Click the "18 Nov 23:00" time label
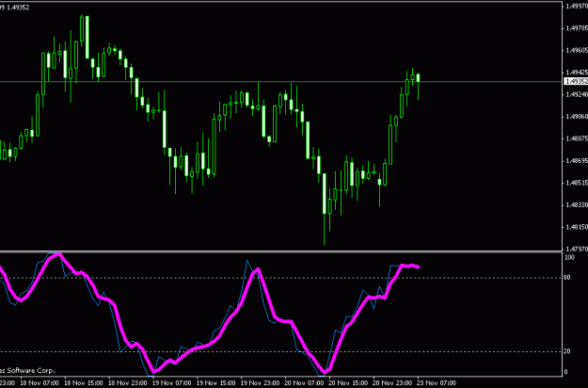This screenshot has width=588, height=388. (x=128, y=383)
